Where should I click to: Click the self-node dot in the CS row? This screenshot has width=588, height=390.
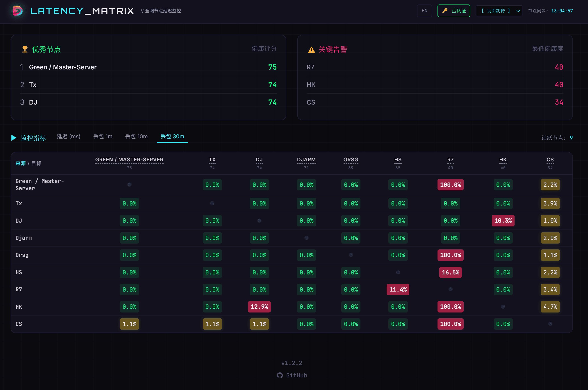point(550,324)
